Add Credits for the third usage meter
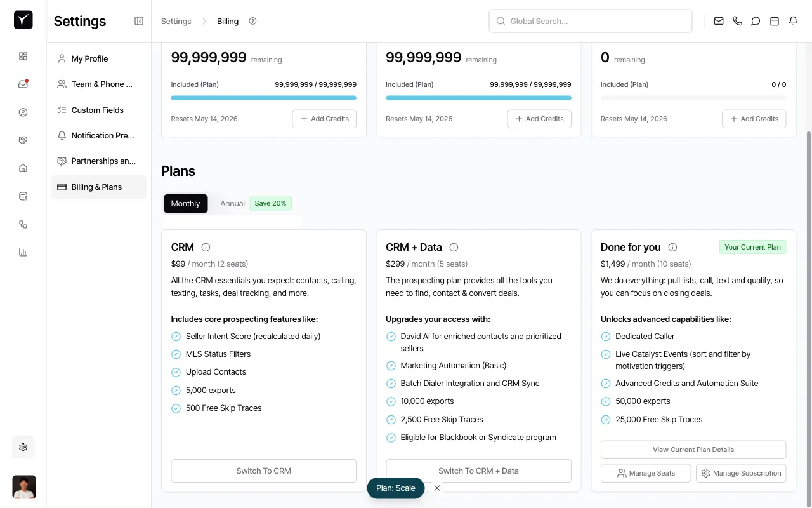 click(754, 119)
